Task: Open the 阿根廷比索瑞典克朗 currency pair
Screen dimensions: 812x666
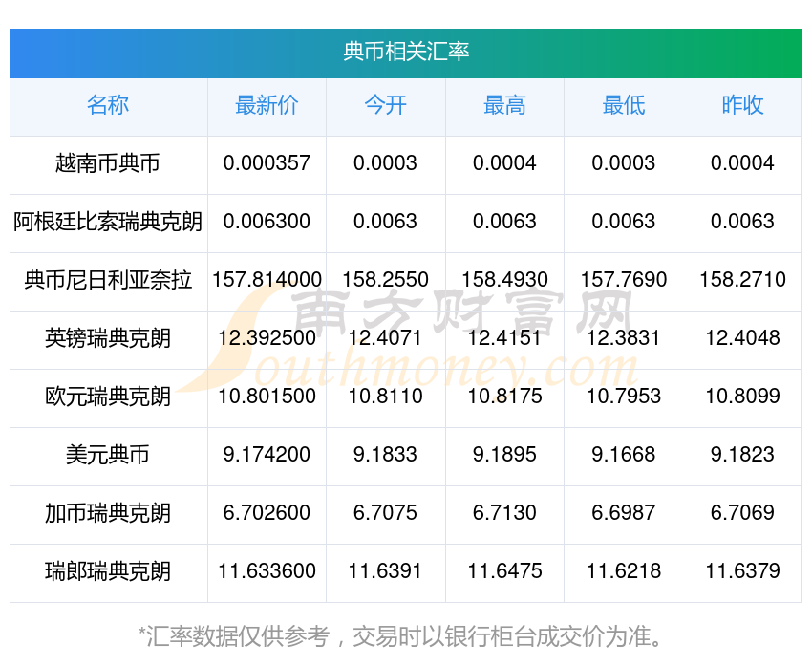Action: (108, 222)
